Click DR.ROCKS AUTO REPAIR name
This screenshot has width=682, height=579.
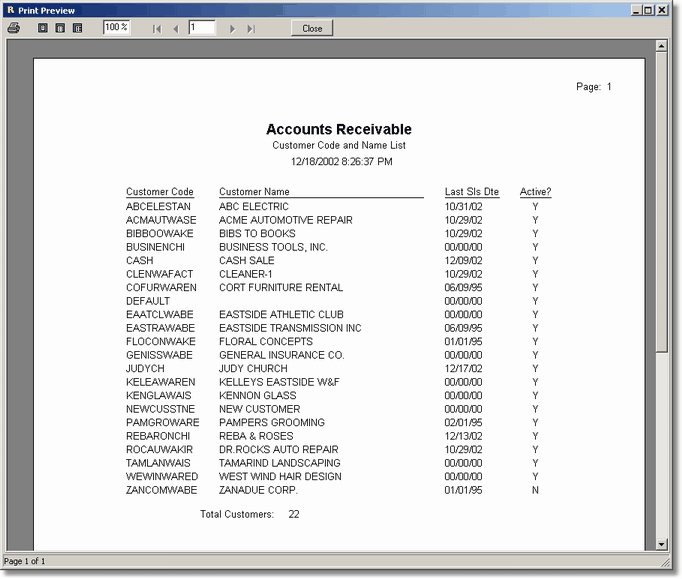pos(279,449)
